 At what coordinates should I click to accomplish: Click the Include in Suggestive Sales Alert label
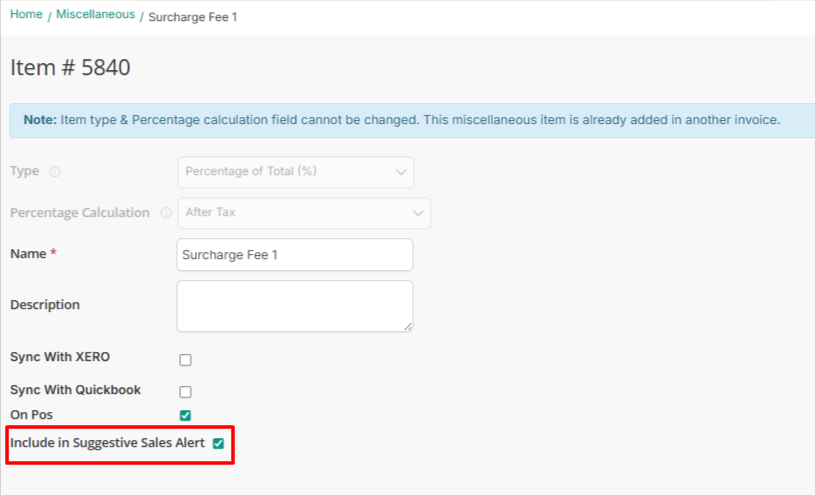pos(107,443)
